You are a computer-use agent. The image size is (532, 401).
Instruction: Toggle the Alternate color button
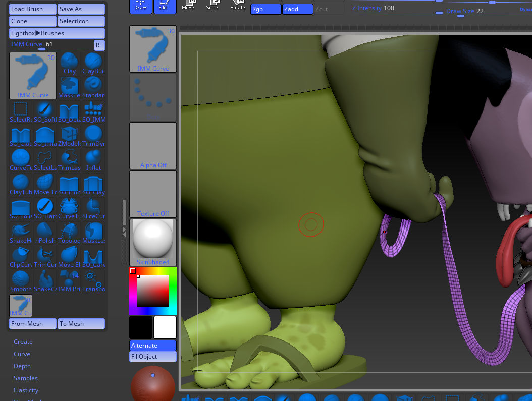coord(152,346)
